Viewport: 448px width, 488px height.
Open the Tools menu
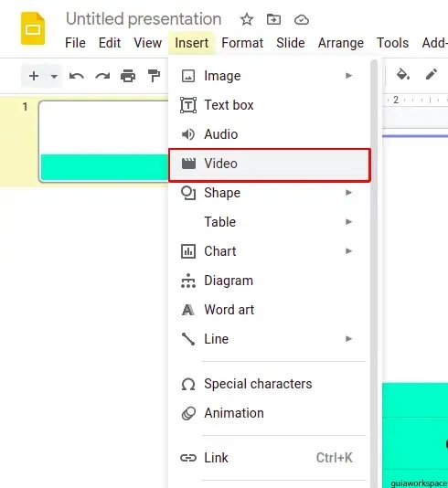(x=392, y=43)
